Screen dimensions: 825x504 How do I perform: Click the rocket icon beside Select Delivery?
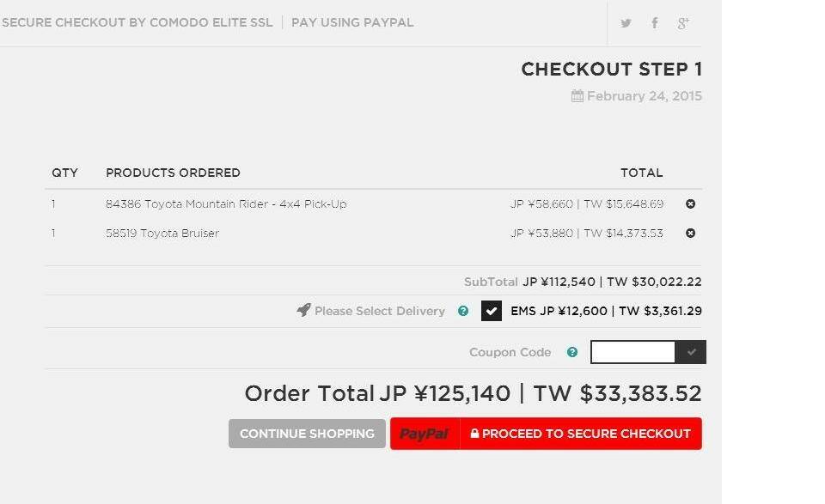click(303, 310)
